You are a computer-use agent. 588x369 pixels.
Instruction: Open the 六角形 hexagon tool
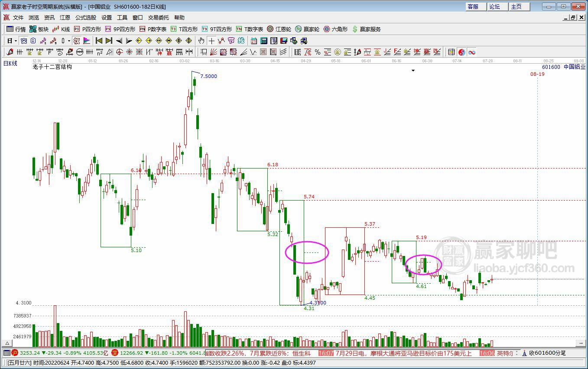click(x=335, y=29)
